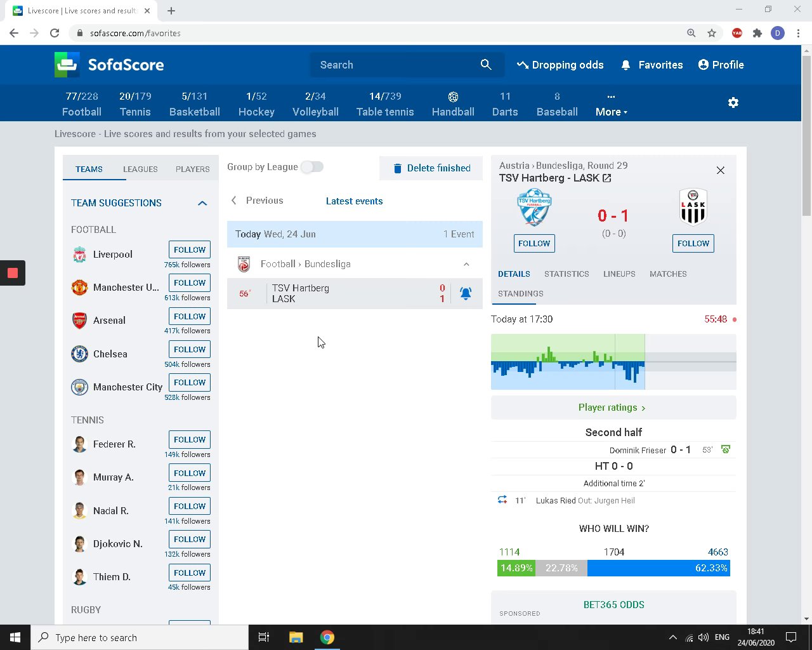The width and height of the screenshot is (812, 650).
Task: Select the TSV Hartberg vs LASK match row
Action: pyautogui.click(x=355, y=293)
